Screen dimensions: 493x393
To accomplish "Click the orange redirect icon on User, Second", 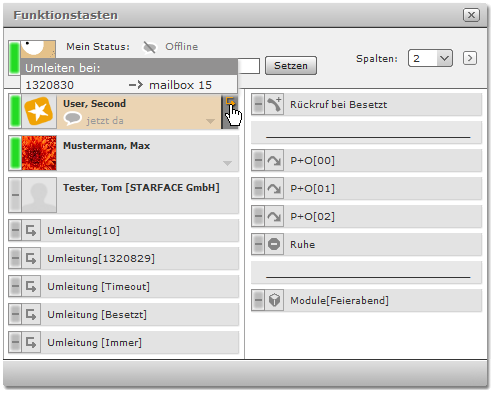I will click(x=230, y=101).
